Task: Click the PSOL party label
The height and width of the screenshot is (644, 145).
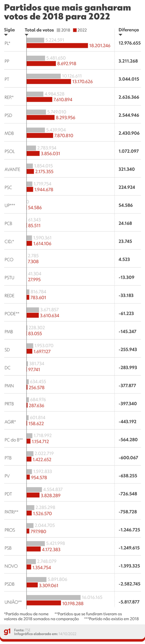Action: pos(9,152)
